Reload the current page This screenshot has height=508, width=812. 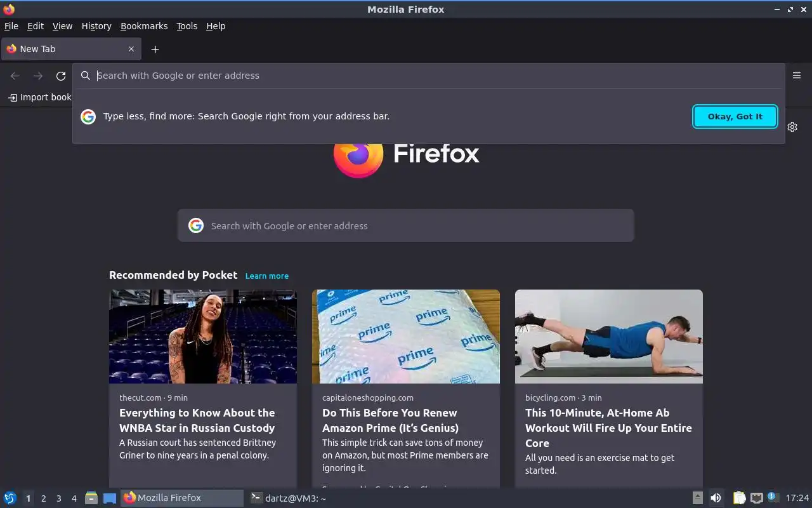(x=61, y=76)
